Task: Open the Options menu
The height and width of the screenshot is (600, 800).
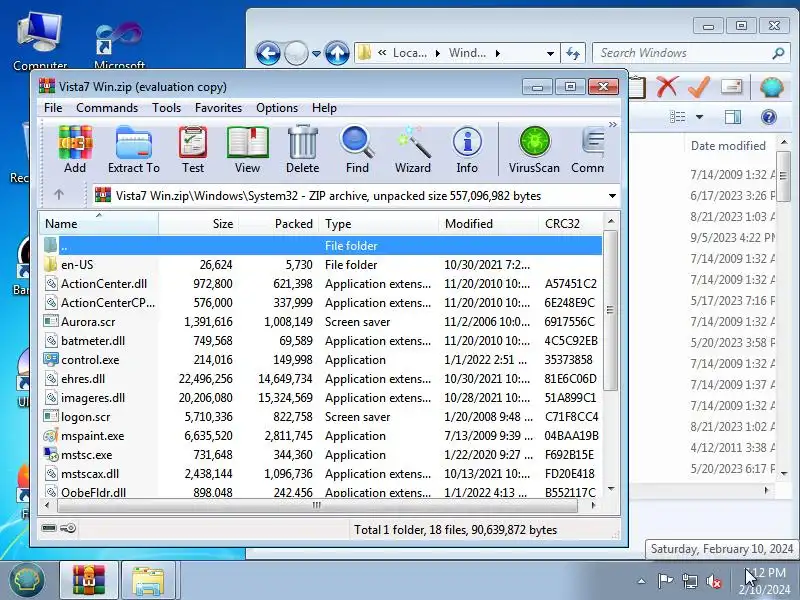Action: [x=277, y=108]
